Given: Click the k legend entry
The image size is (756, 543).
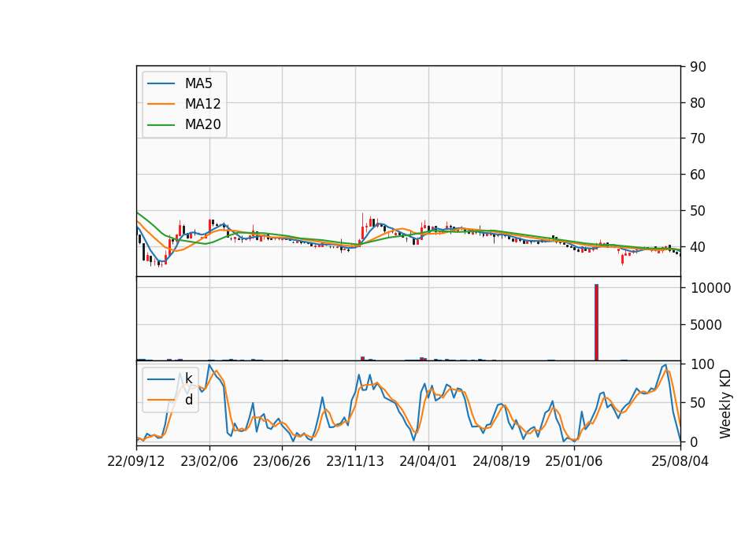Looking at the screenshot, I should click(x=188, y=379).
